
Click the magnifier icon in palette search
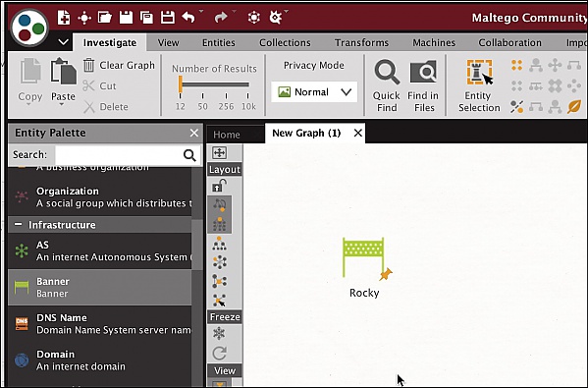[x=189, y=155]
